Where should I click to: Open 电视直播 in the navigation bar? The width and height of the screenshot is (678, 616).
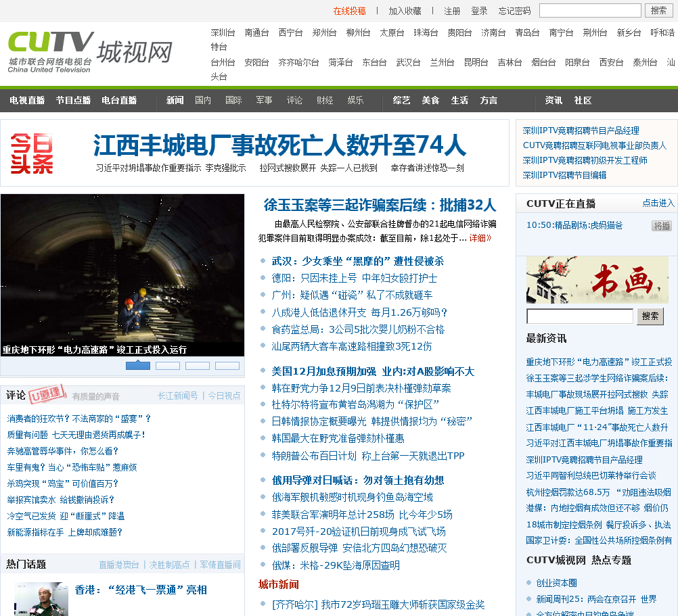point(27,100)
